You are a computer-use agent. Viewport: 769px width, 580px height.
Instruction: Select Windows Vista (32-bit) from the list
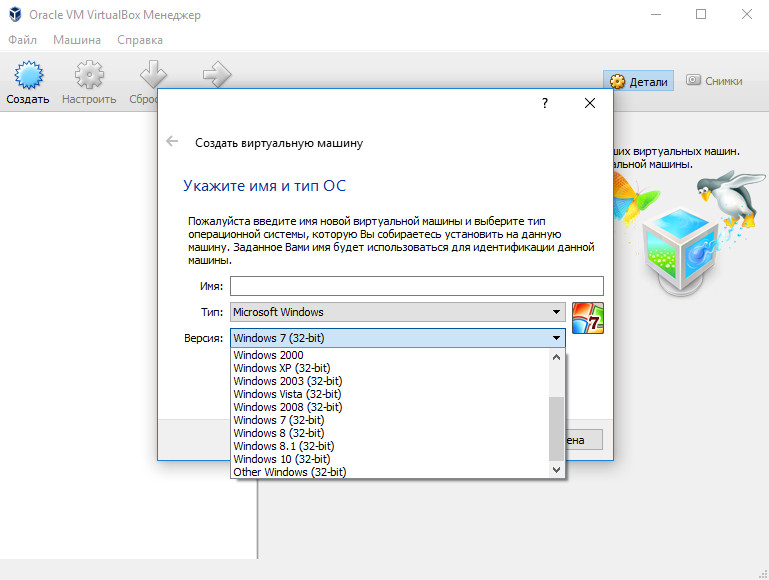(x=390, y=394)
